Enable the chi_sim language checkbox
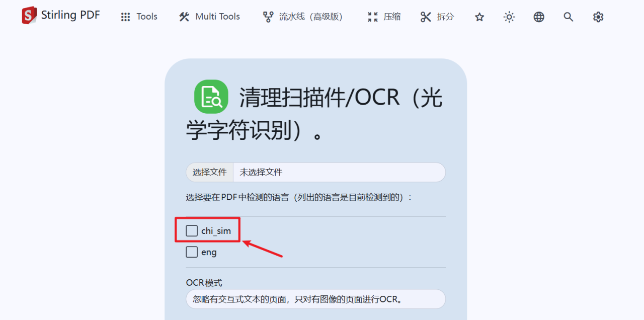 pyautogui.click(x=192, y=230)
